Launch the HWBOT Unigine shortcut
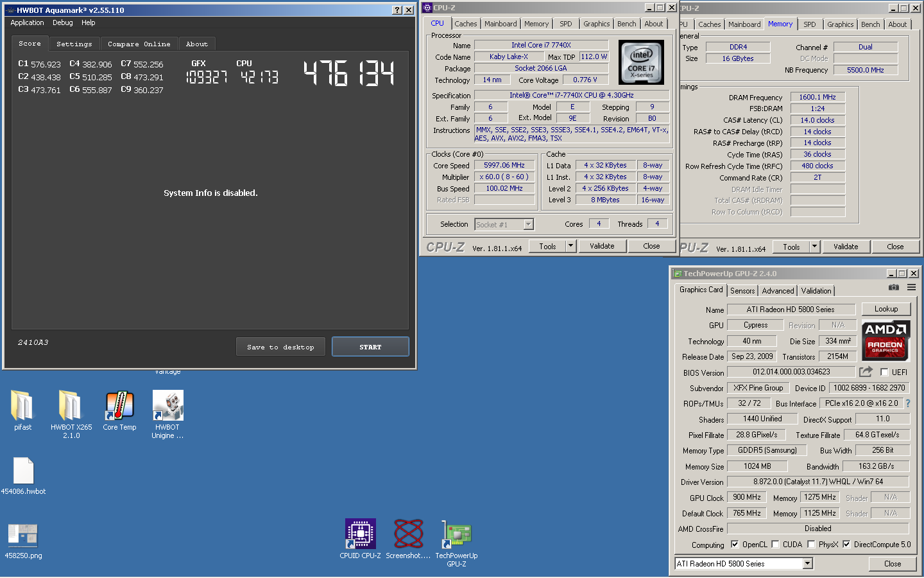This screenshot has height=578, width=924. pos(167,414)
